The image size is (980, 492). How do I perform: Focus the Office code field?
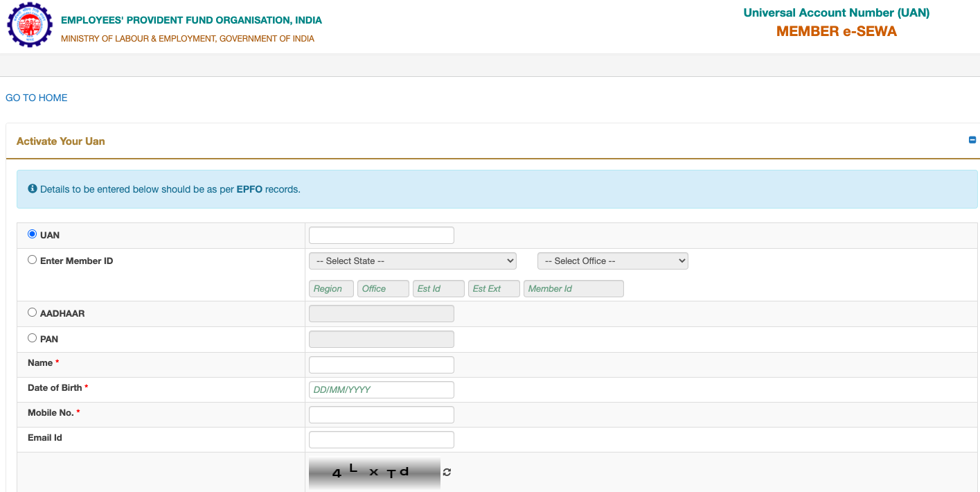[383, 288]
